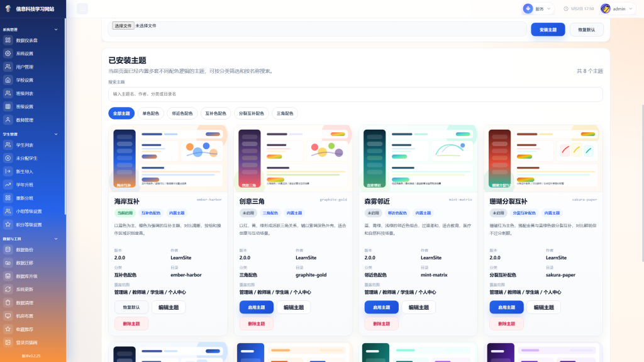The image size is (644, 362).
Task: Delete the 森雾邻近 theme
Action: point(382,324)
